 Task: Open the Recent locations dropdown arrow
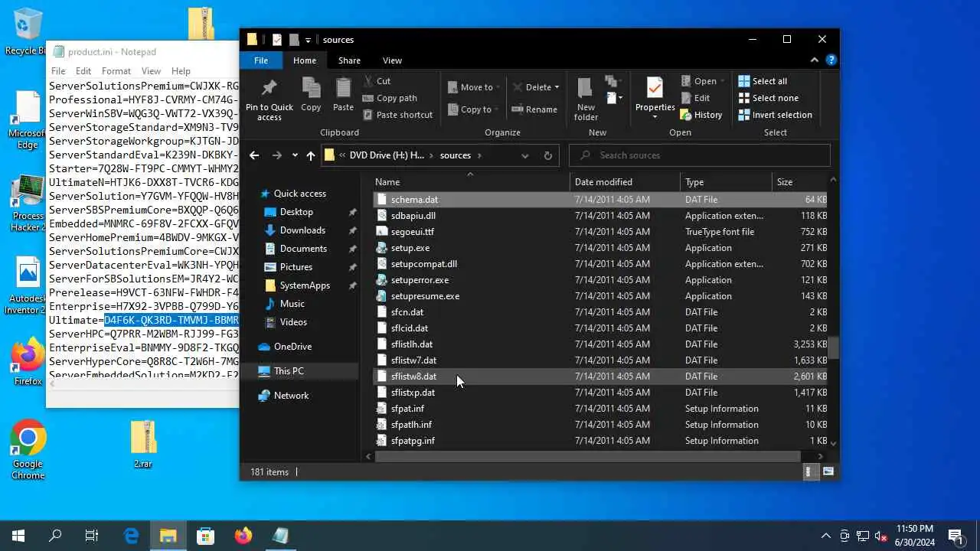coord(295,155)
